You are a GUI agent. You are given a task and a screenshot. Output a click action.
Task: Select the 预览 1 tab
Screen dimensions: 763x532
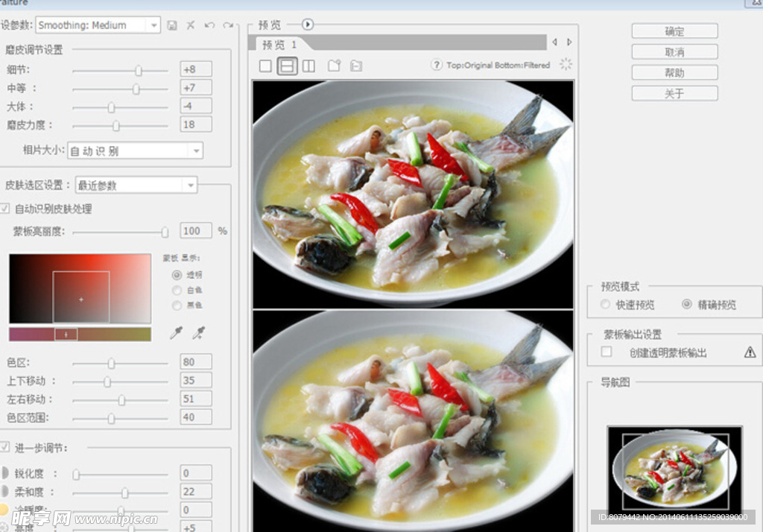pos(279,45)
